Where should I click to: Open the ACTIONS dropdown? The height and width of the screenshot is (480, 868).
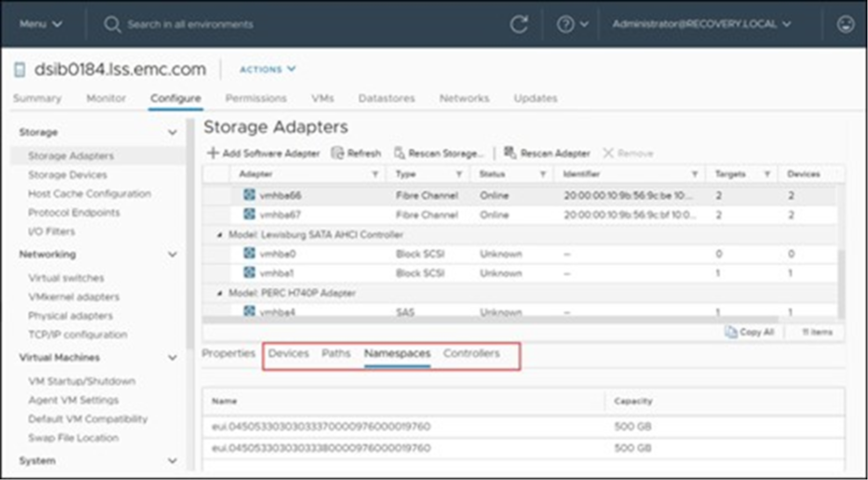[x=267, y=69]
